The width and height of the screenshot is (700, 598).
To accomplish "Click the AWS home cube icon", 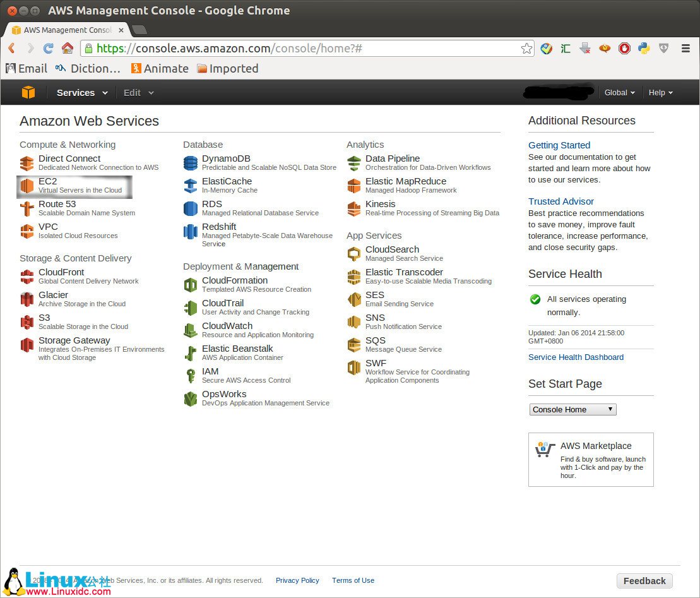I will [28, 92].
